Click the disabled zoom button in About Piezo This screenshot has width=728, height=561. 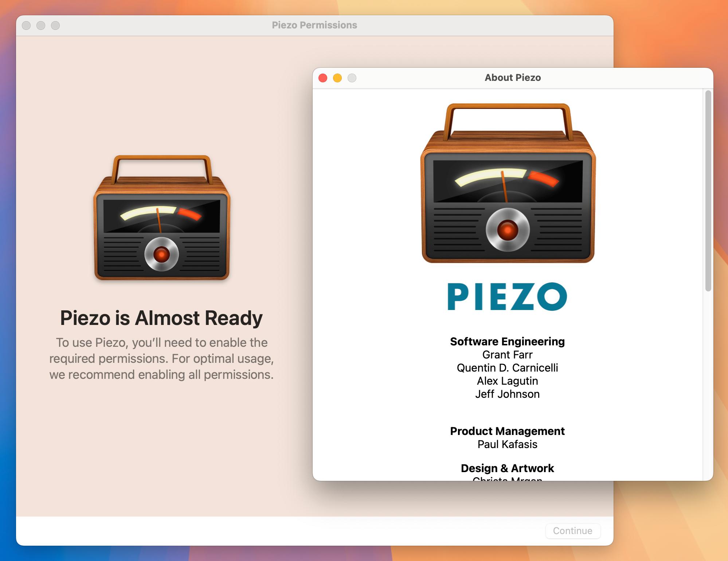point(352,78)
